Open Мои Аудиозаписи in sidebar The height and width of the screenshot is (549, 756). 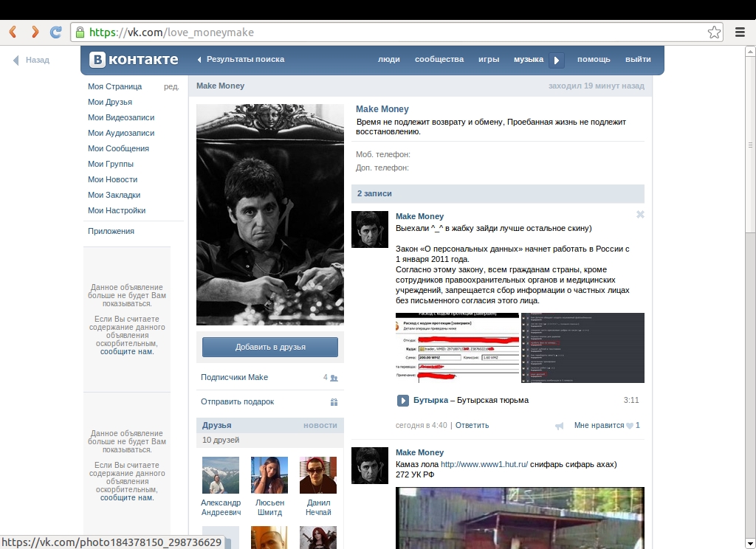(x=121, y=133)
